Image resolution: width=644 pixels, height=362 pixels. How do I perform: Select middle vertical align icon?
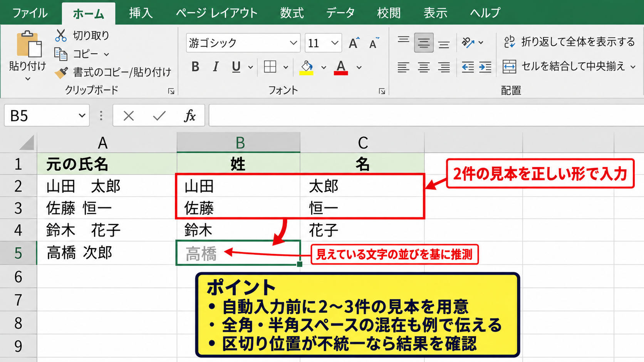pos(424,43)
